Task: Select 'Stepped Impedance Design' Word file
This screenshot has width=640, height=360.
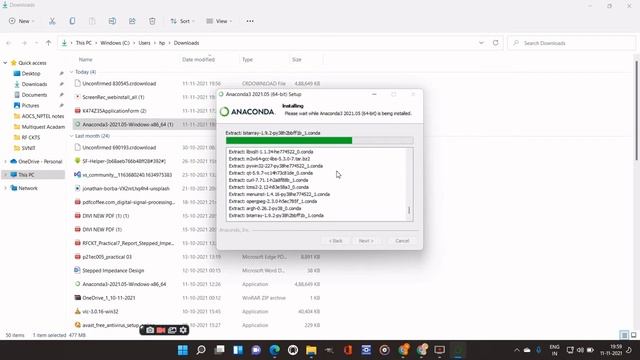Action: (113, 271)
